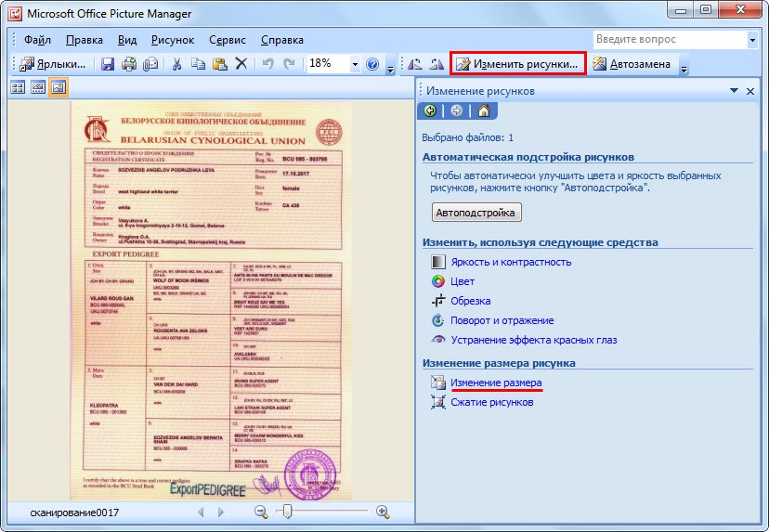Open the Вид menu

click(127, 40)
